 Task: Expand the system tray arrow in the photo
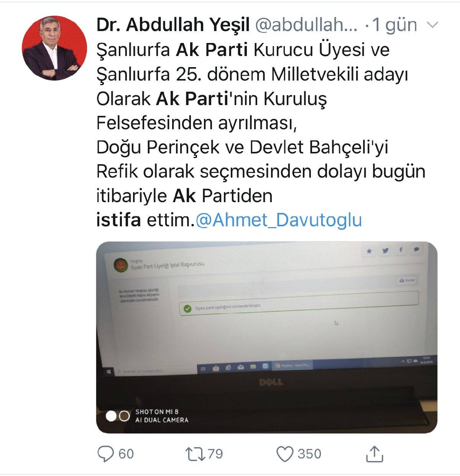pyautogui.click(x=403, y=361)
